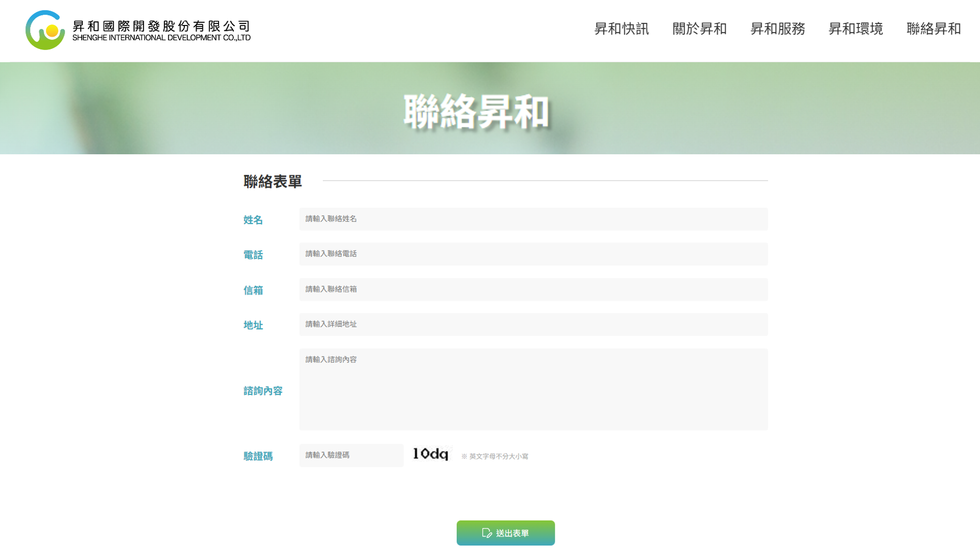
Task: Open 昇和環境 from the navigation menu
Action: coord(855,29)
